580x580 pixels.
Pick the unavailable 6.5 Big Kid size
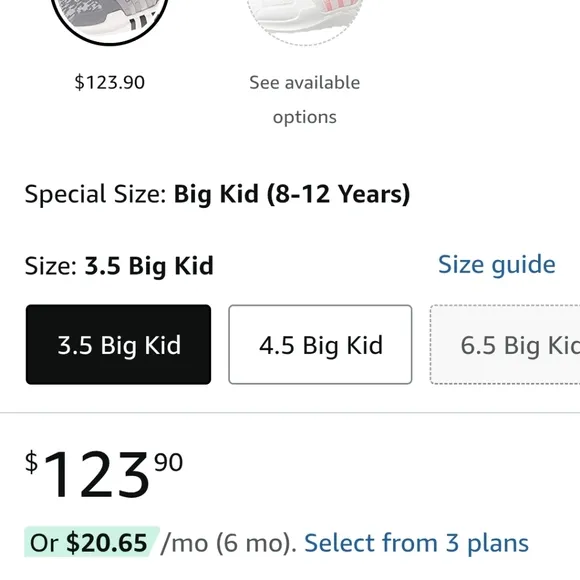click(505, 344)
